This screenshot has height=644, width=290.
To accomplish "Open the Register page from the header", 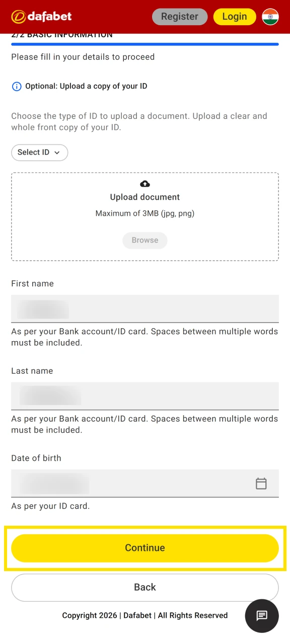I will click(180, 16).
